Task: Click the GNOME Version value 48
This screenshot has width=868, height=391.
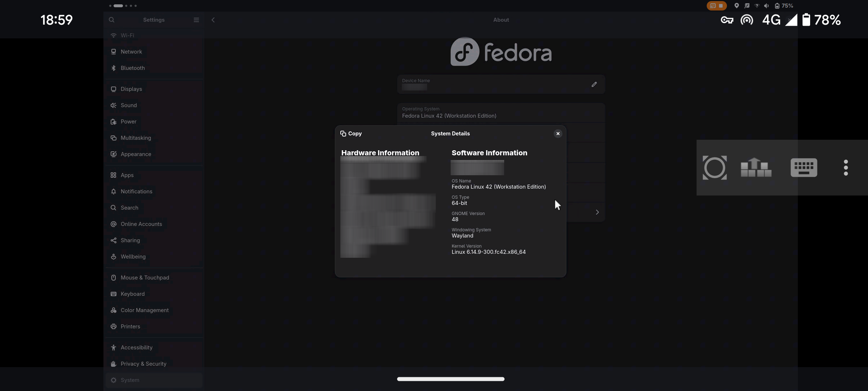Action: point(455,219)
